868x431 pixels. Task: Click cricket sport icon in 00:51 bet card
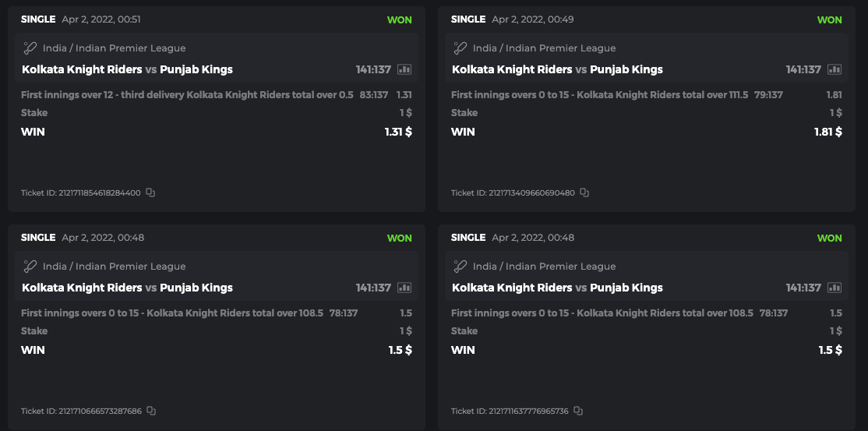click(x=30, y=48)
